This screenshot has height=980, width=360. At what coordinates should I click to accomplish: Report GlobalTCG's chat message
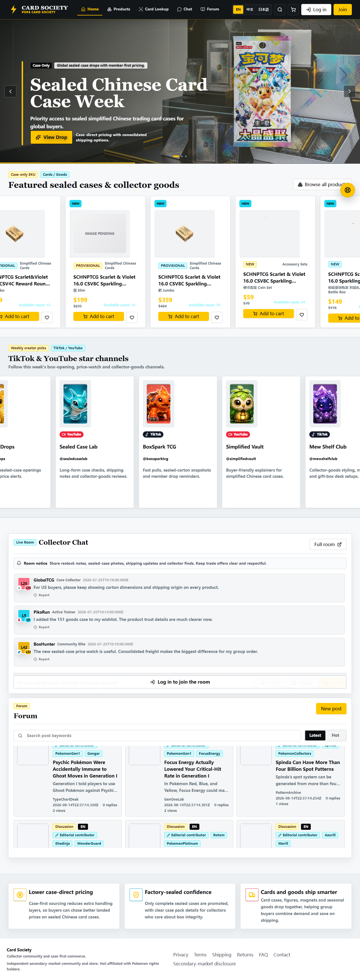[41, 595]
